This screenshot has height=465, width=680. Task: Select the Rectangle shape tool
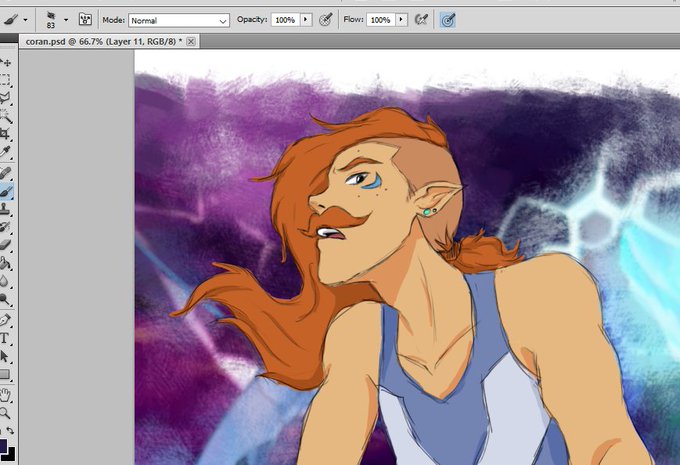coord(5,374)
